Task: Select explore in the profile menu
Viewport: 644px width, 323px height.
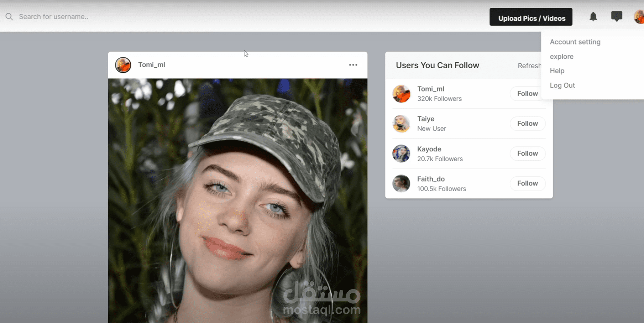Action: [561, 56]
